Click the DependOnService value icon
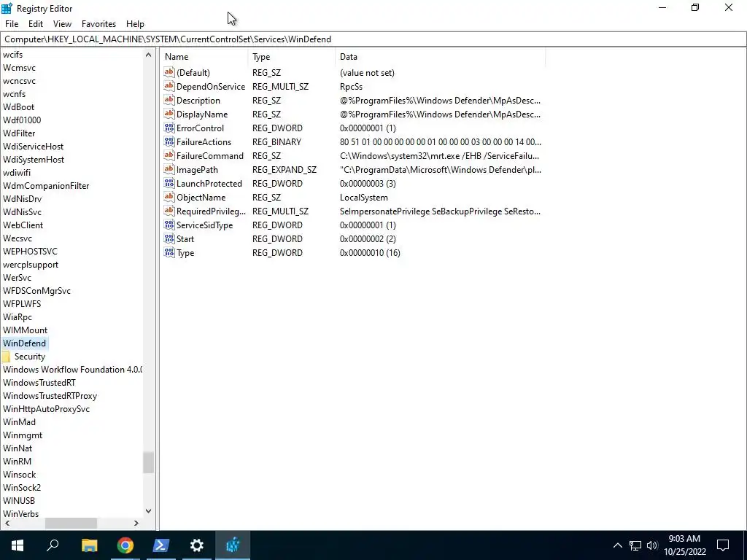Image resolution: width=747 pixels, height=560 pixels. pyautogui.click(x=169, y=86)
